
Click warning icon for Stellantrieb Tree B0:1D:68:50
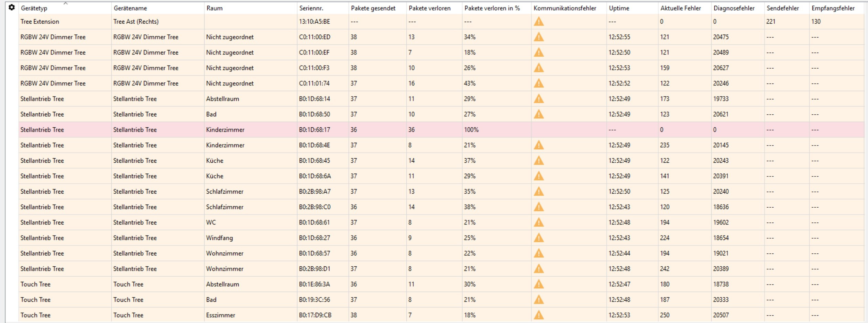click(x=539, y=114)
